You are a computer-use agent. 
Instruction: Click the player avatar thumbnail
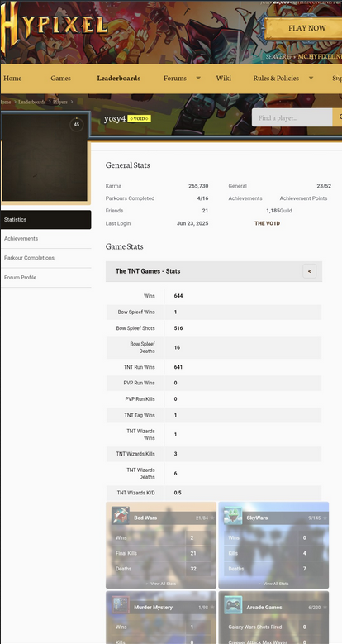click(x=45, y=157)
